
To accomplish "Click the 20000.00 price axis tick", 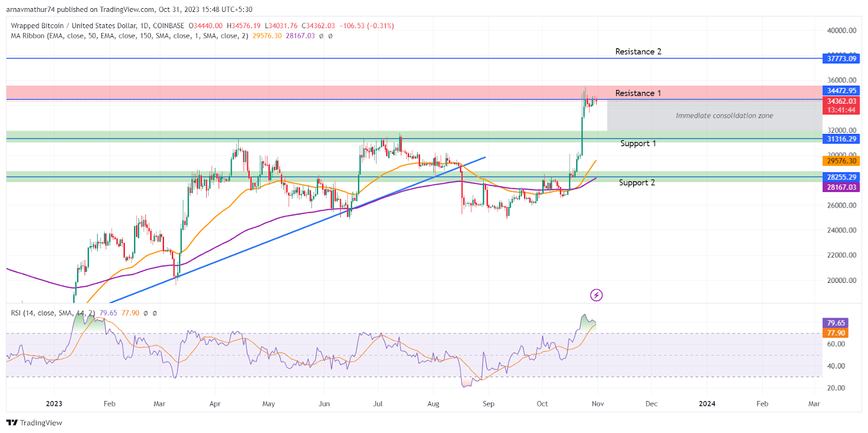I will pyautogui.click(x=841, y=280).
